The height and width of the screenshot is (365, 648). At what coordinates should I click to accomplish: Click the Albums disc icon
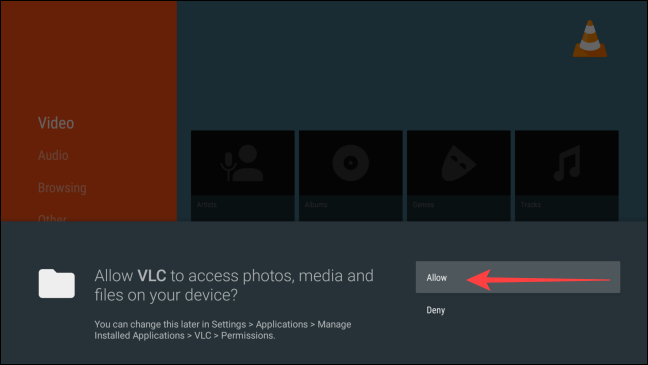(350, 163)
